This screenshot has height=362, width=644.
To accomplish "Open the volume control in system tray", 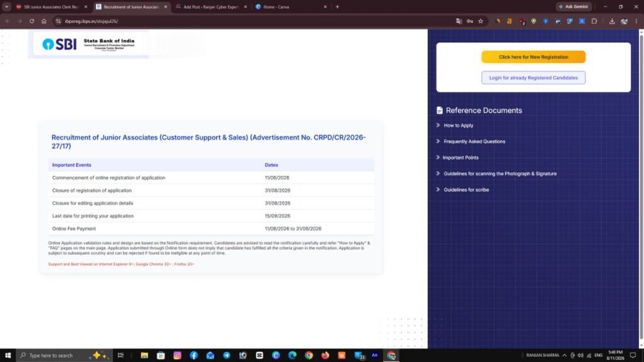I will [x=580, y=355].
